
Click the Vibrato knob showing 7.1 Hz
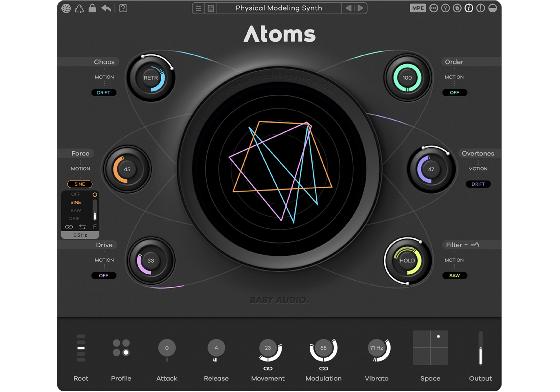(x=377, y=348)
